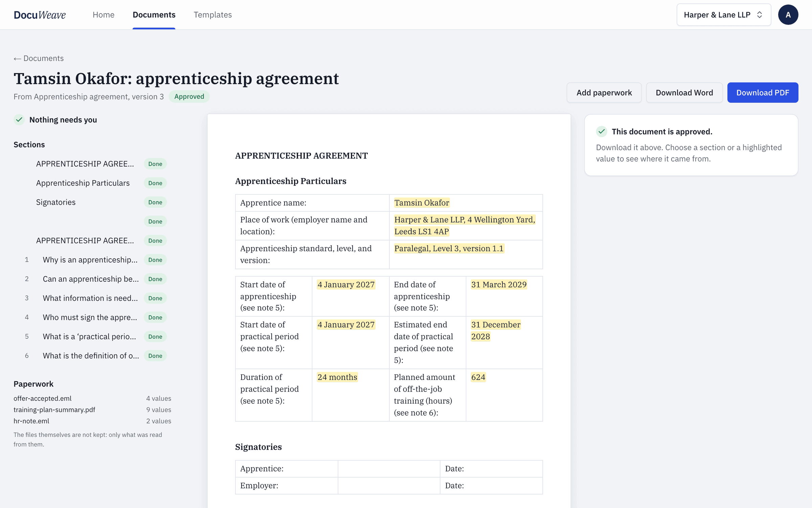This screenshot has height=508, width=812.
Task: Go to the Home tab
Action: (104, 15)
